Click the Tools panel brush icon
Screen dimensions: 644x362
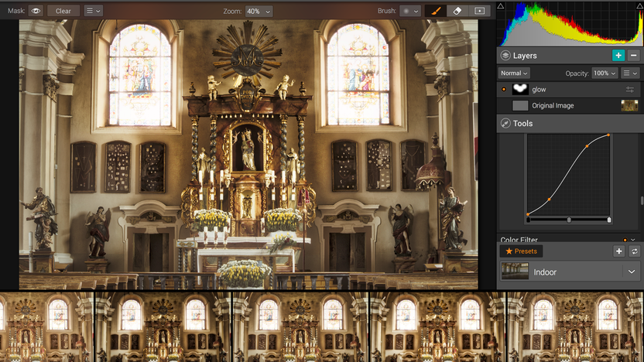505,123
